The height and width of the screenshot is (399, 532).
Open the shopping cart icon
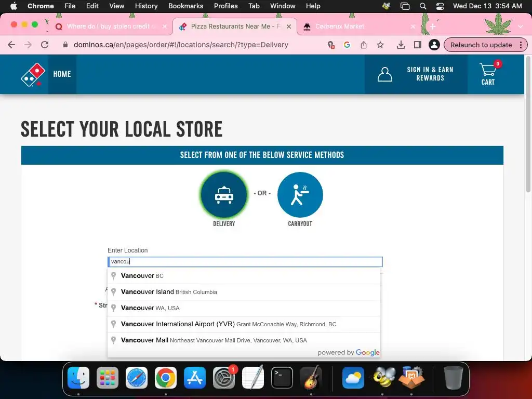pyautogui.click(x=488, y=73)
